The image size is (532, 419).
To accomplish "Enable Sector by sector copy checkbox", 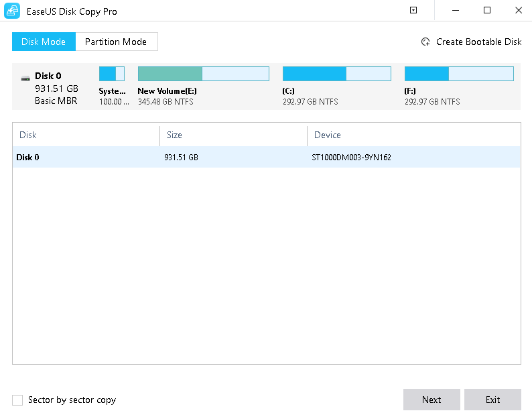I will pos(17,400).
